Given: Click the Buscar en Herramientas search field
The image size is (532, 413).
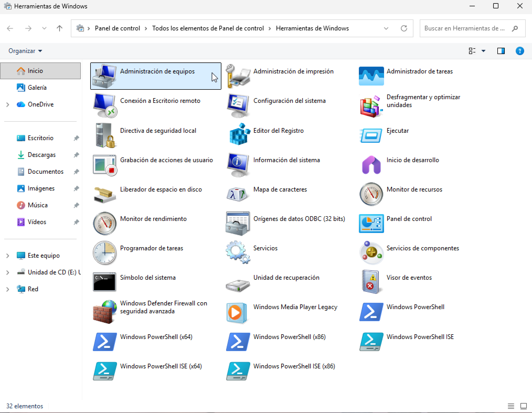Looking at the screenshot, I should coord(472,28).
